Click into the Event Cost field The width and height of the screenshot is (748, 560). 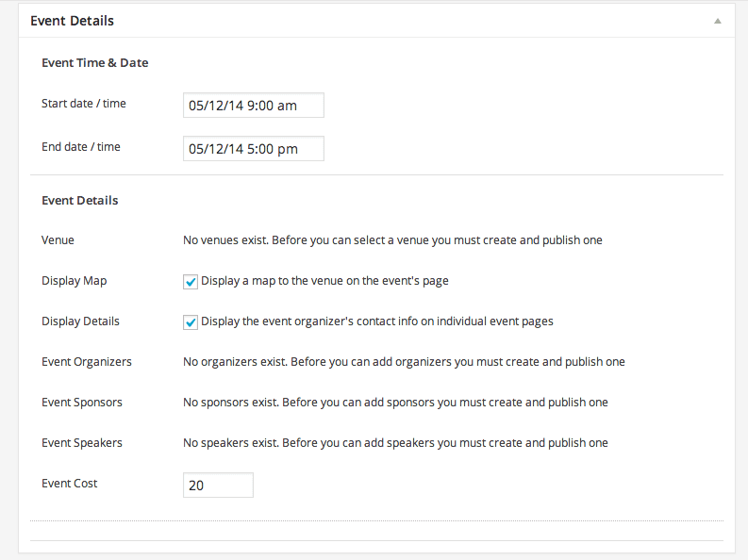(218, 486)
